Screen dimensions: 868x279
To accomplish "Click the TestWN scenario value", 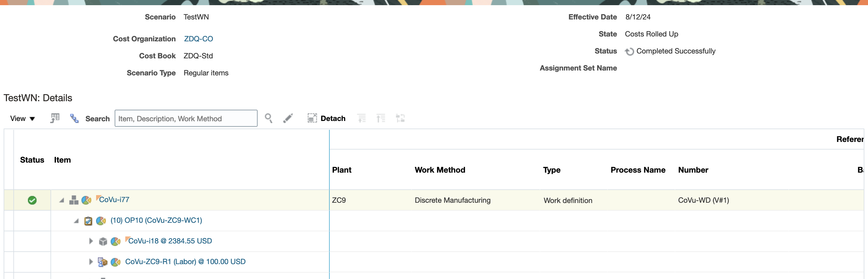I will pyautogui.click(x=196, y=17).
